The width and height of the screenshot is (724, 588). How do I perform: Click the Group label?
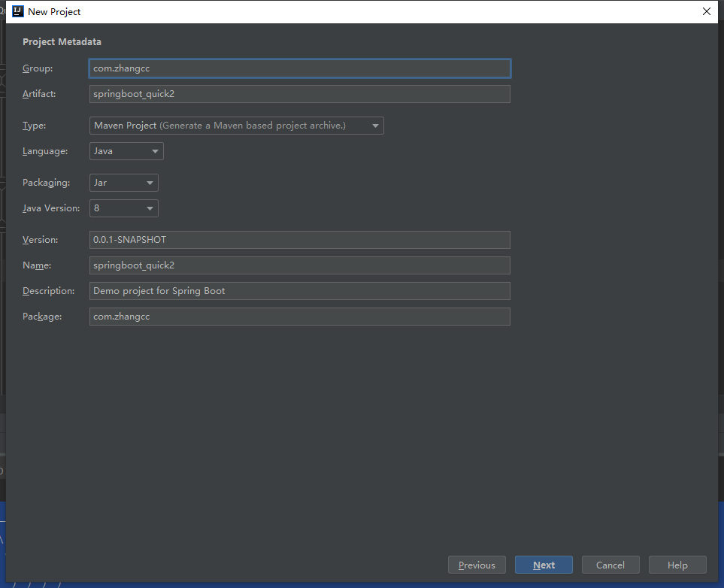(x=38, y=68)
